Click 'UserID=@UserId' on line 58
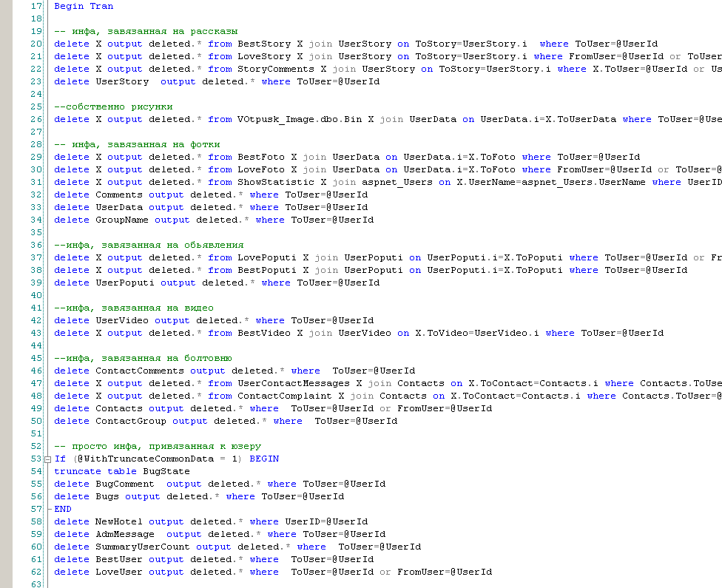The height and width of the screenshot is (588, 722). click(x=326, y=521)
